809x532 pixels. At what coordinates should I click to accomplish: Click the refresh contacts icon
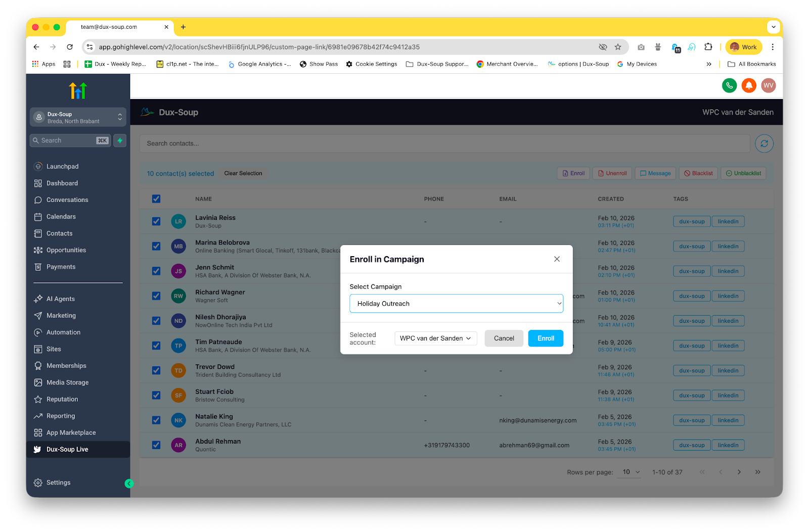pyautogui.click(x=764, y=143)
